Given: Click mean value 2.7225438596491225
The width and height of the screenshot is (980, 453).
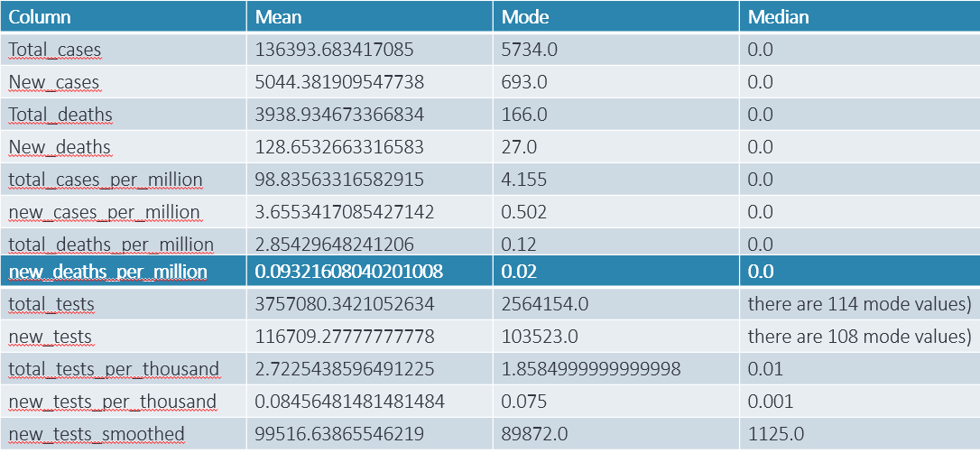Looking at the screenshot, I should coord(344,369).
